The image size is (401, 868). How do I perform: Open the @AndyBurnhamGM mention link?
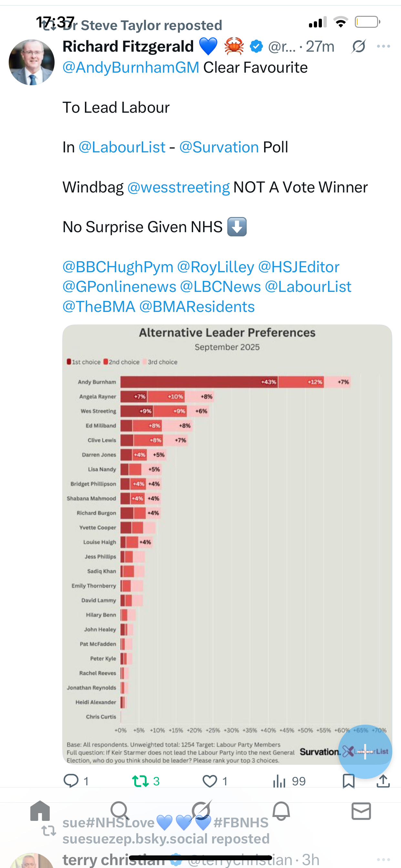(x=131, y=67)
